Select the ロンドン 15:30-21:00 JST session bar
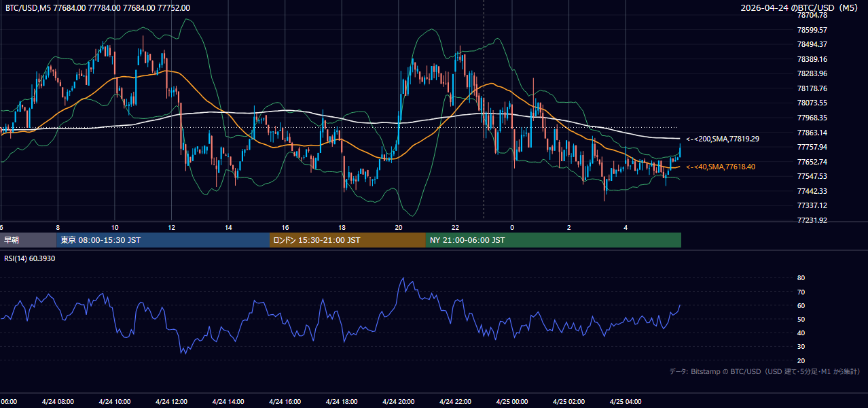The image size is (868, 408). tap(348, 240)
